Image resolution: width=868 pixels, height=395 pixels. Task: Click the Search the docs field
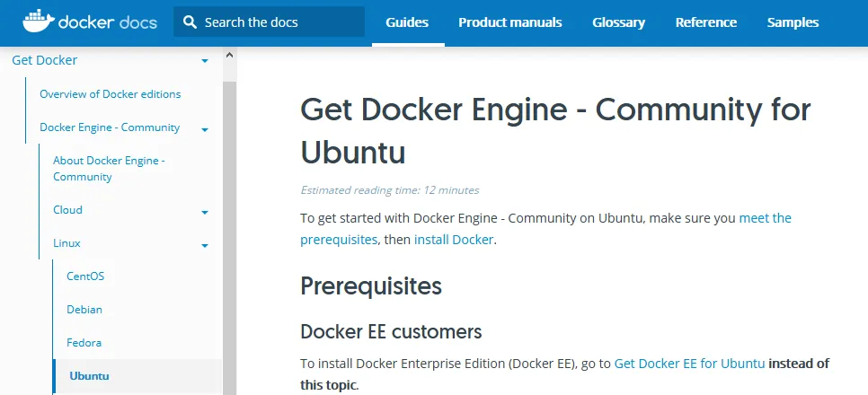279,22
